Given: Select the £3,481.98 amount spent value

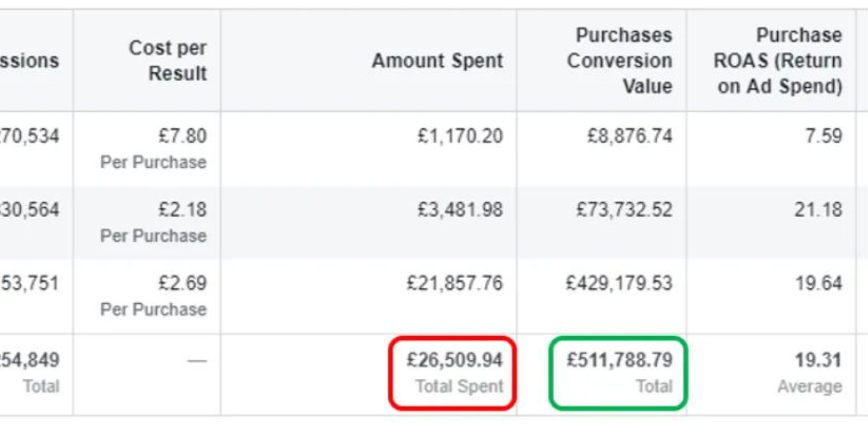Looking at the screenshot, I should [x=460, y=210].
